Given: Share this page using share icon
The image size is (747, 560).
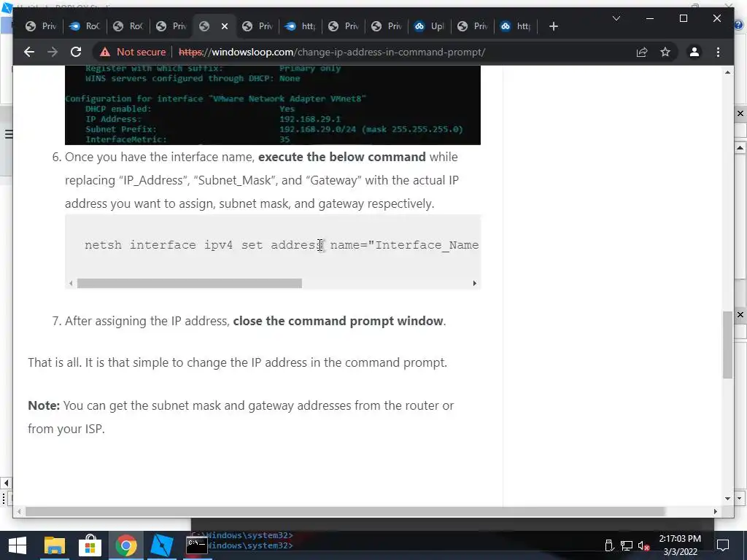Looking at the screenshot, I should tap(642, 52).
